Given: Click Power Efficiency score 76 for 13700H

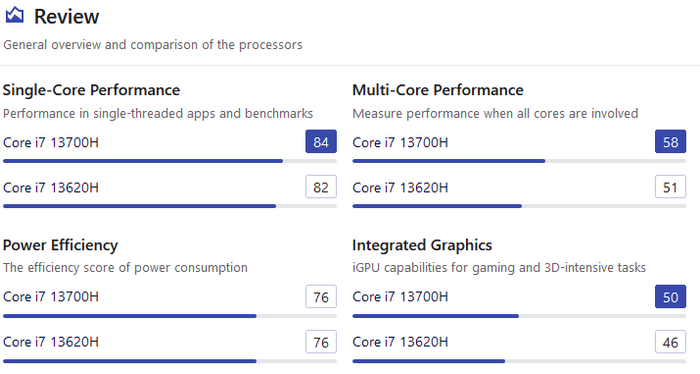Looking at the screenshot, I should point(321,297).
